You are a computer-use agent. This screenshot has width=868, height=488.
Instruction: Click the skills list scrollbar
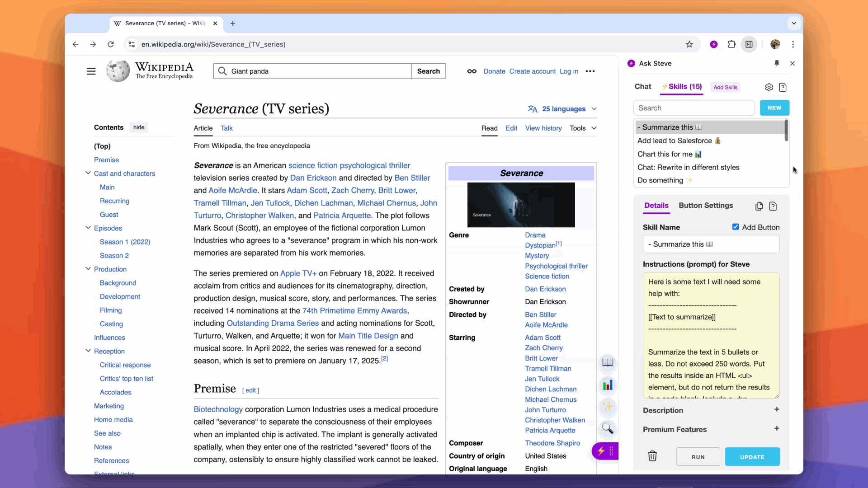(x=786, y=131)
